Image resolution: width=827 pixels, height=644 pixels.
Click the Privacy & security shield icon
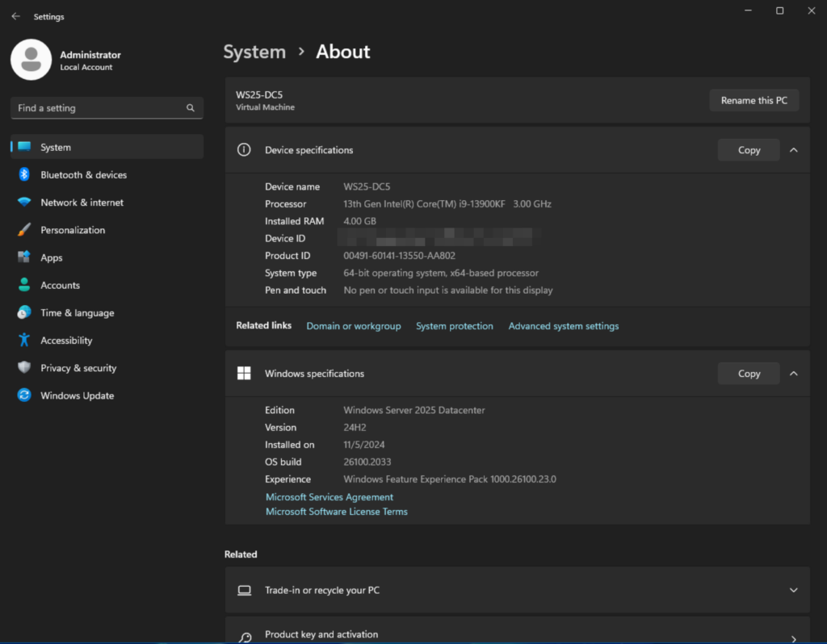tap(24, 367)
